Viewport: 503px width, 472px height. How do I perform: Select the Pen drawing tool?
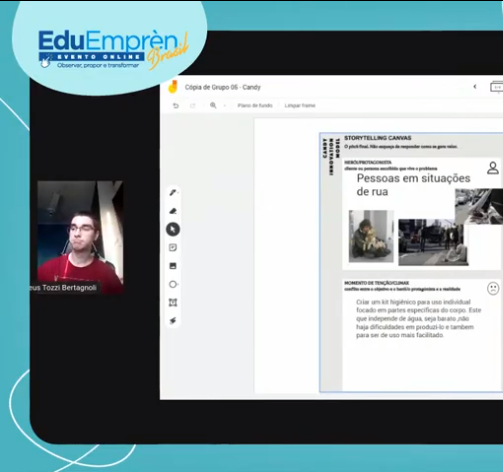(x=173, y=193)
